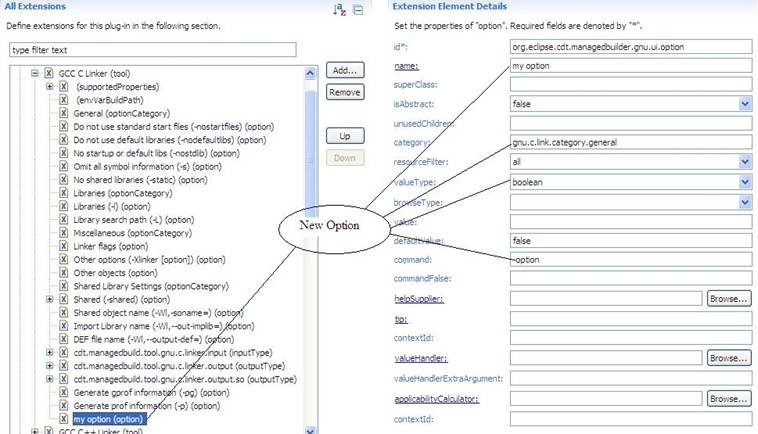This screenshot has height=434, width=758.
Task: Expand cdt.managedbuild.tool.gnu.c.linker.output (outputType) node
Action: pyautogui.click(x=49, y=366)
